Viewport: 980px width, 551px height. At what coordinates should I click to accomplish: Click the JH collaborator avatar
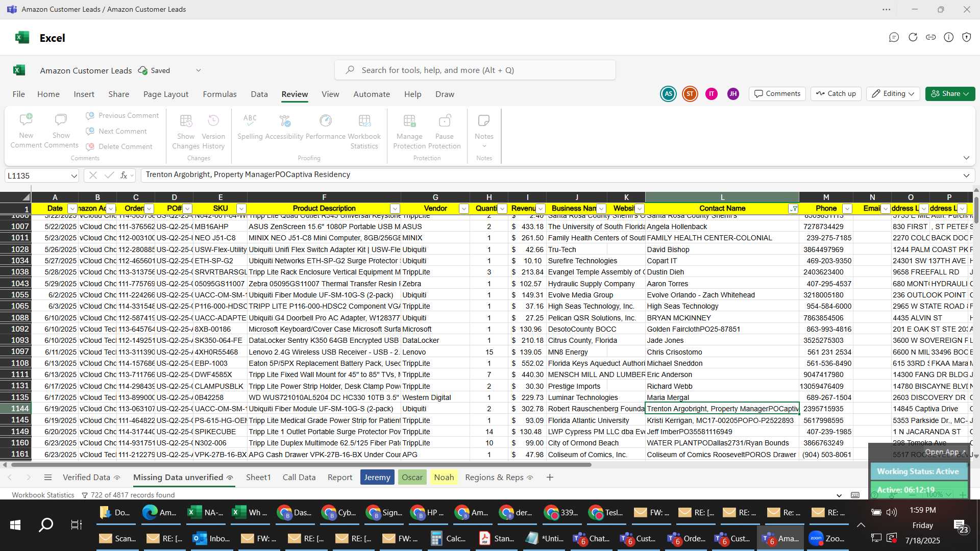click(733, 94)
